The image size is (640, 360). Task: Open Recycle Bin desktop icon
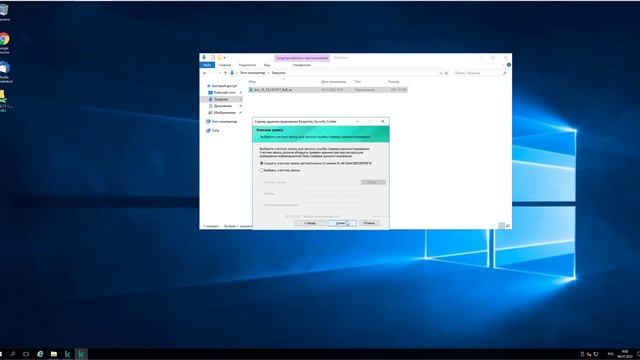(4, 12)
